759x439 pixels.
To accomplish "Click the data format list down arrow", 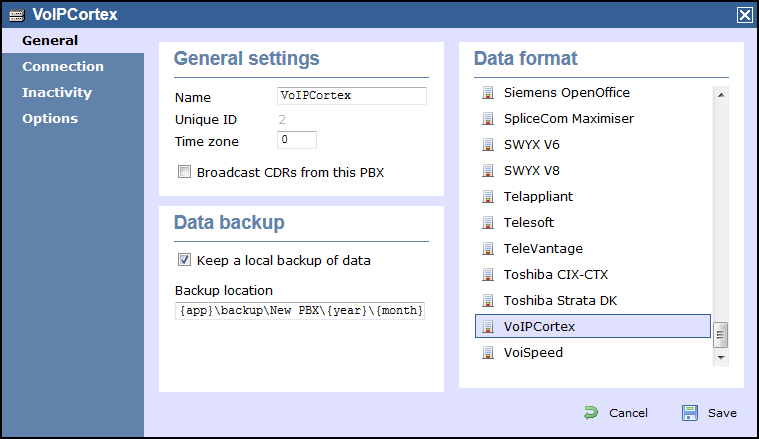I will [721, 358].
